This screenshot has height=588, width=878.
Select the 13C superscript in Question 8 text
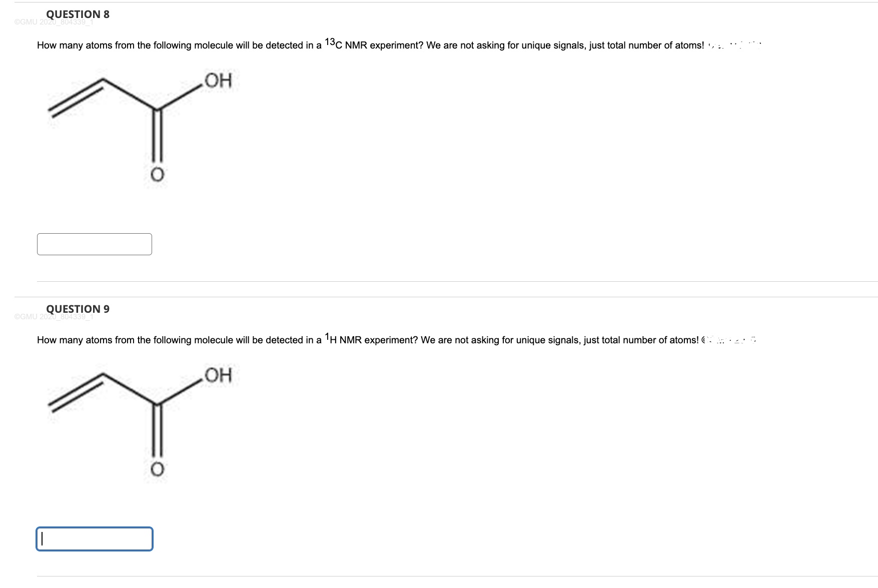(330, 43)
